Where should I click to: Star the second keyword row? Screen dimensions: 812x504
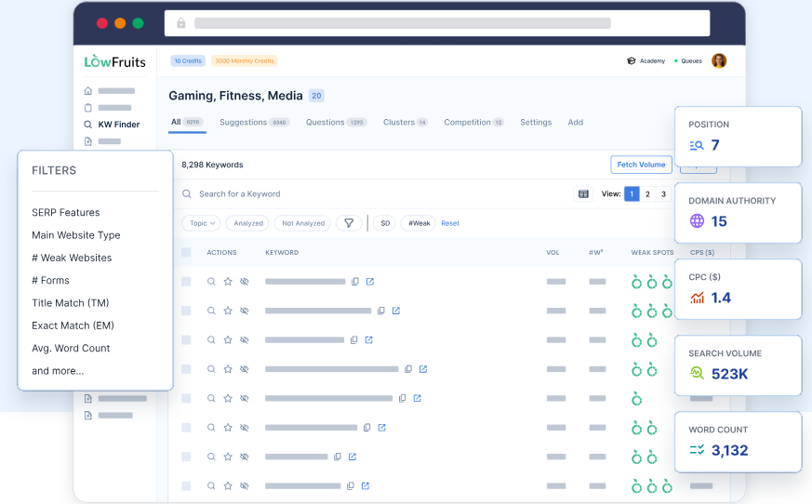228,311
